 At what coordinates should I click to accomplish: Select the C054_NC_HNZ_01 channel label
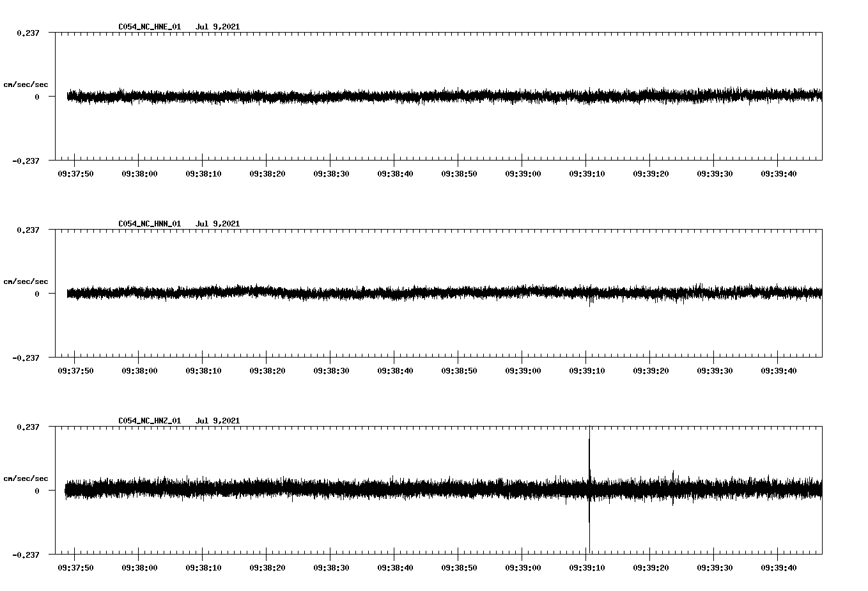point(149,420)
